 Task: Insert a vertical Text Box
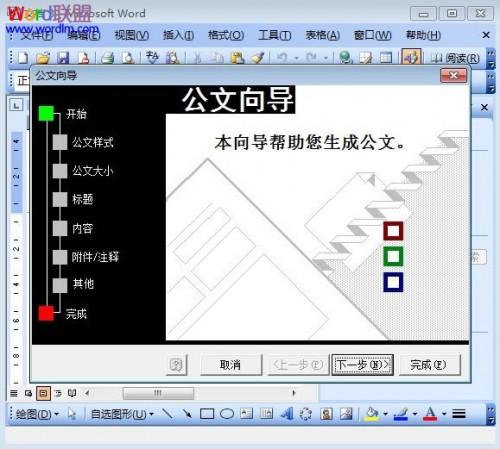pos(266,414)
